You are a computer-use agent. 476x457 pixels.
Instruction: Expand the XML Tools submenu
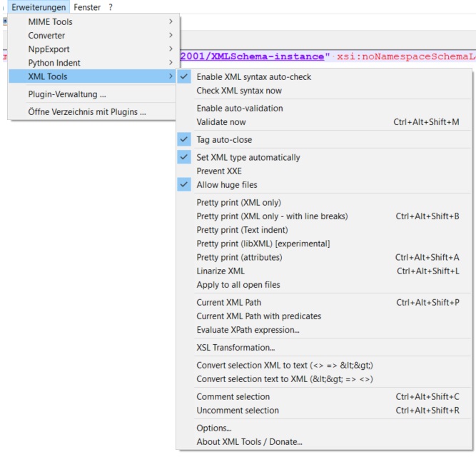(92, 76)
